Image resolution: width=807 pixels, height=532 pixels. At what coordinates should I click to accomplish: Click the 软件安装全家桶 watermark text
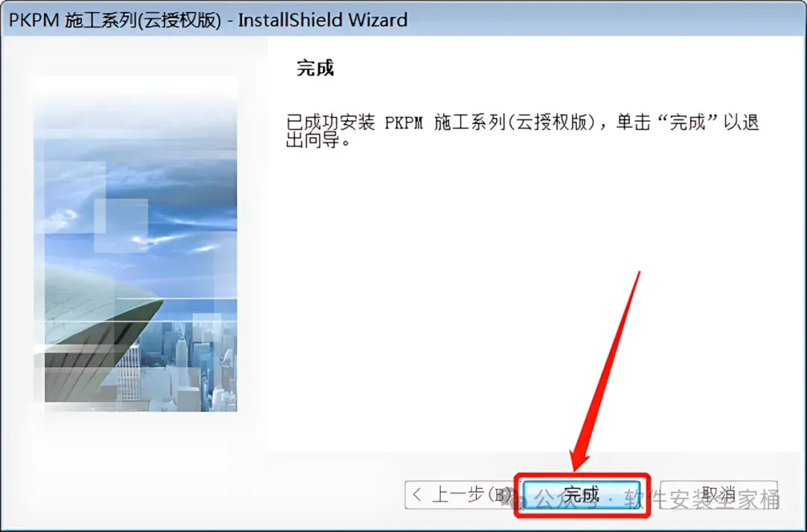click(702, 499)
